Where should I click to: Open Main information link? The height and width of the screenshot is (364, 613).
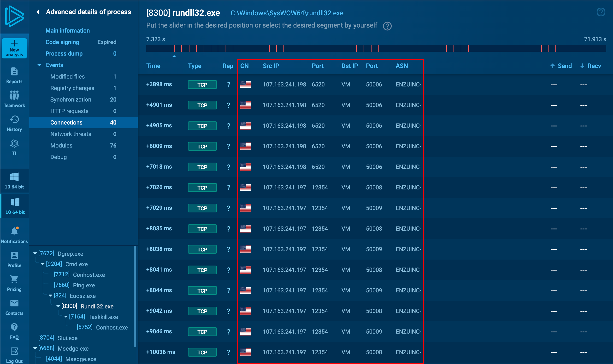coord(68,30)
